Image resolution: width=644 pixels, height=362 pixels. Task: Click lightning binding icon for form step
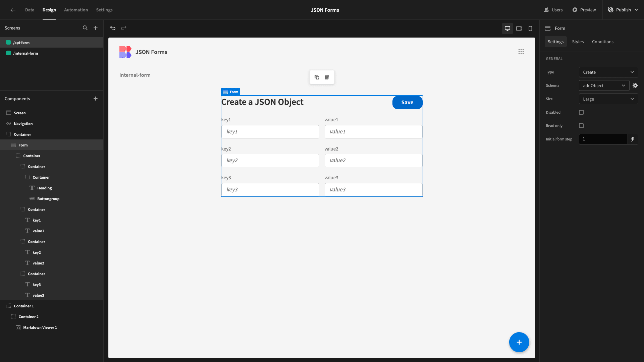pyautogui.click(x=633, y=139)
